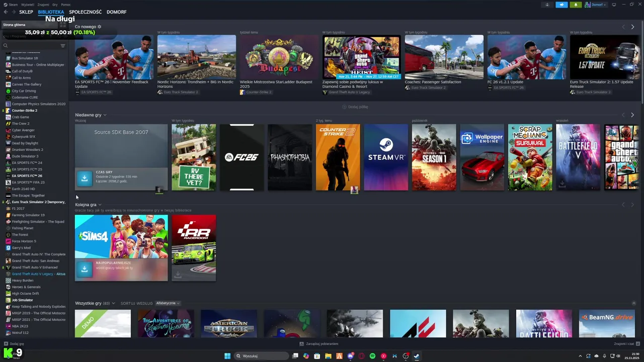This screenshot has height=362, width=644.
Task: Open Windows Start menu
Action: click(x=227, y=356)
